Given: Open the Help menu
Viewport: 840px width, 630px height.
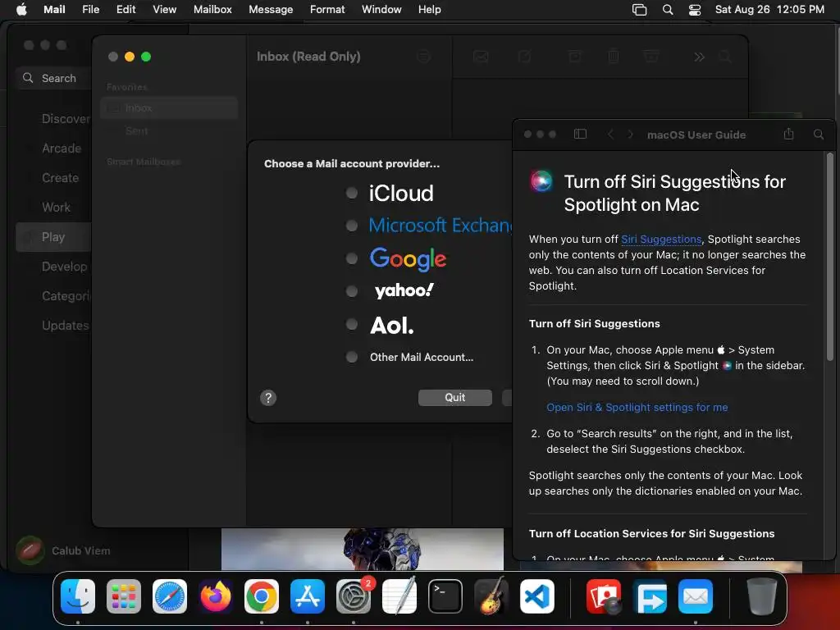Looking at the screenshot, I should (430, 10).
